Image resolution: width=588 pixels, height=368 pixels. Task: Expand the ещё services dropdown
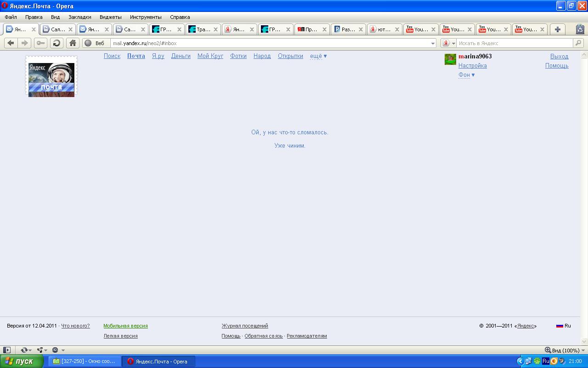318,56
